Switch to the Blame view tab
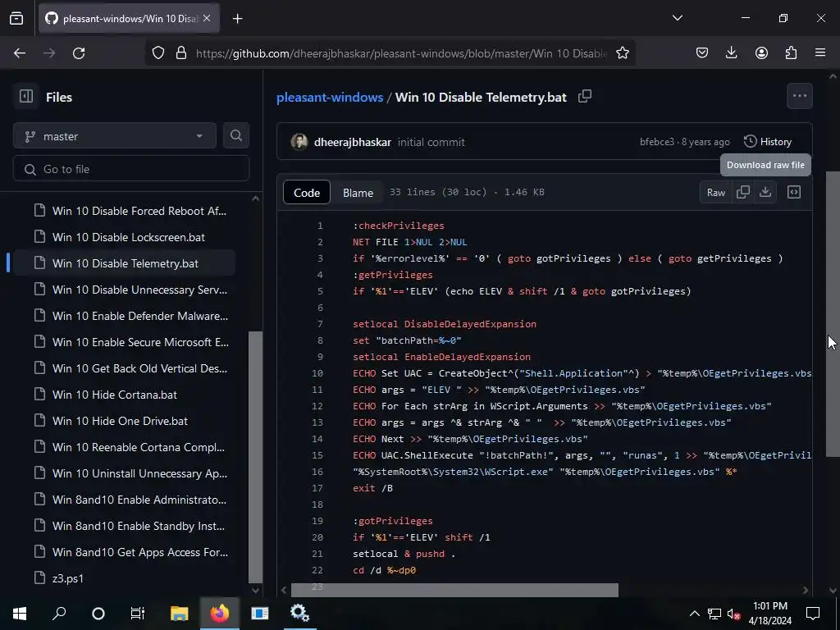This screenshot has height=630, width=840. pos(358,193)
